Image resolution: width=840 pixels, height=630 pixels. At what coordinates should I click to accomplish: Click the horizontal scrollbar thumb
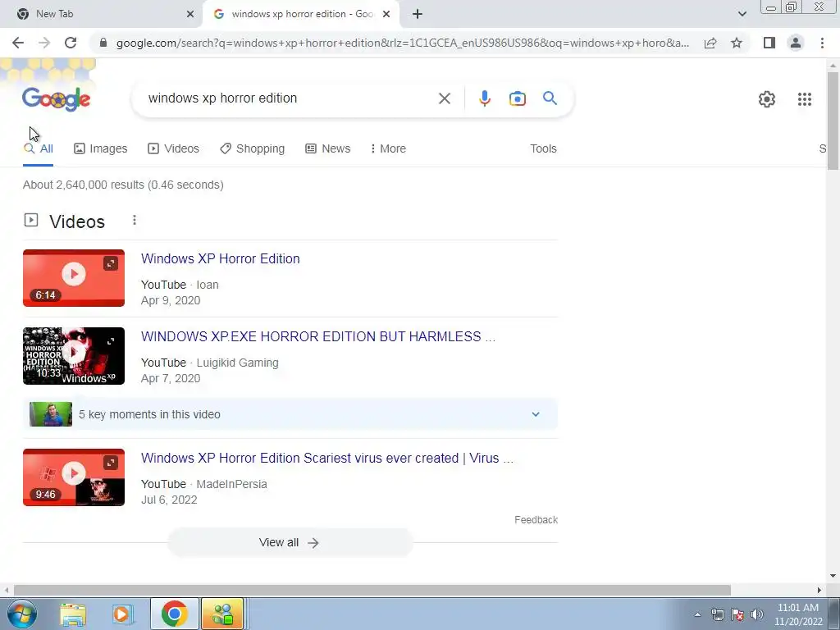[x=372, y=591]
